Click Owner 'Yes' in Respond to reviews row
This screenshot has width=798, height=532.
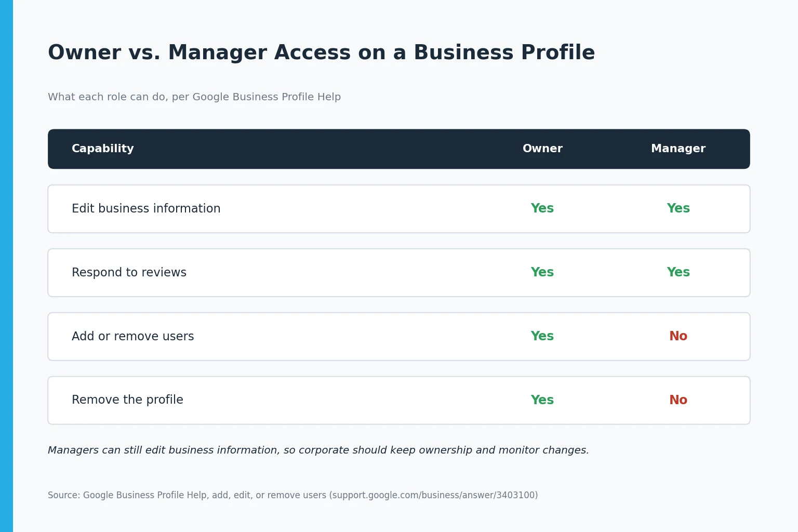[x=542, y=272]
